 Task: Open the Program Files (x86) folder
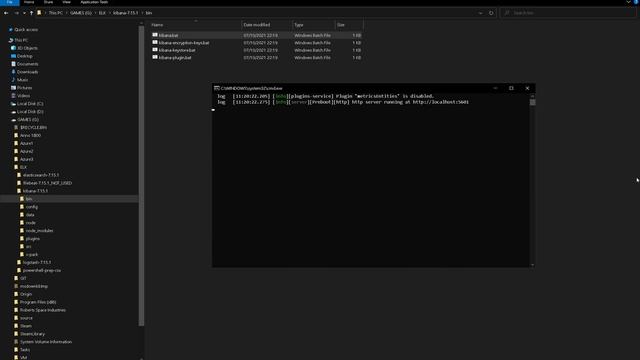(38, 302)
